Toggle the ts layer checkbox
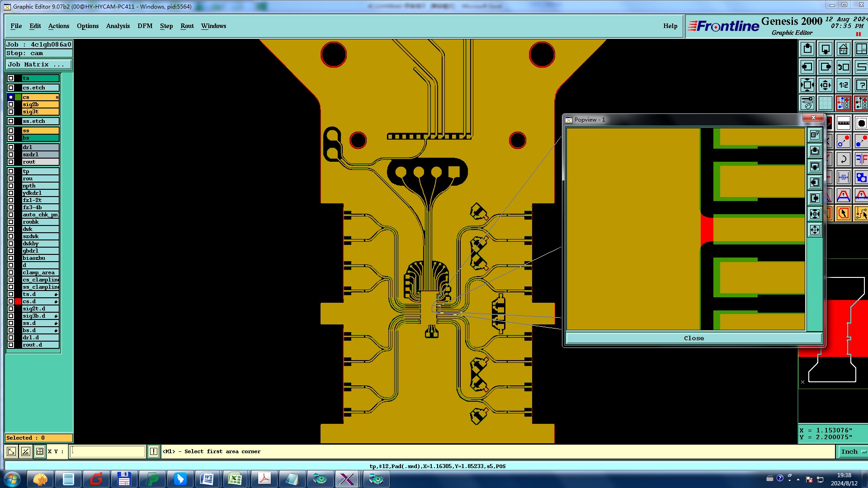 pos(11,78)
